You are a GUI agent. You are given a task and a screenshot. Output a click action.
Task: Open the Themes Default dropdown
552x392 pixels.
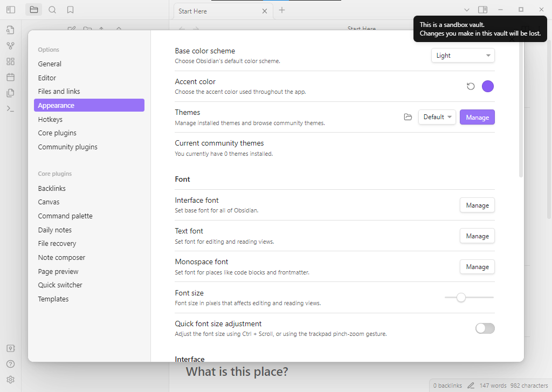pos(437,117)
